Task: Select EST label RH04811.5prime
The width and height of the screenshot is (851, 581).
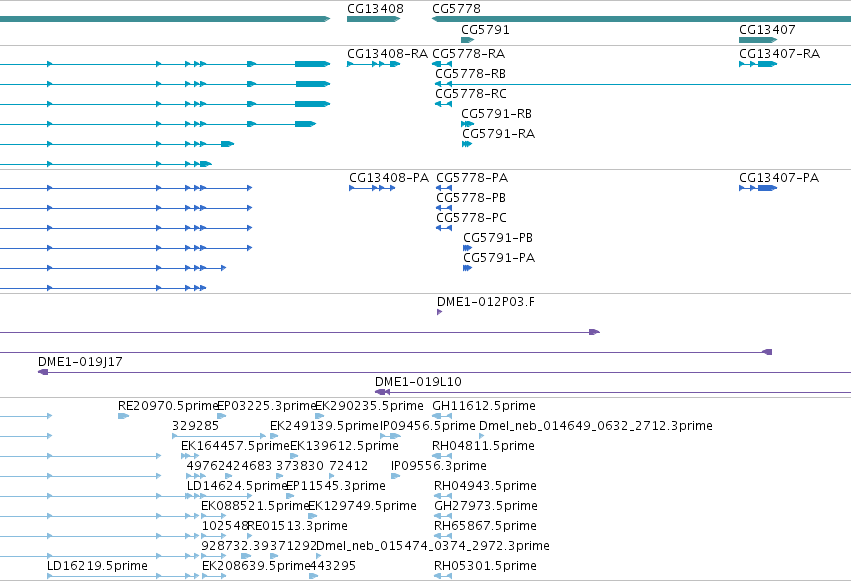Action: coord(484,446)
